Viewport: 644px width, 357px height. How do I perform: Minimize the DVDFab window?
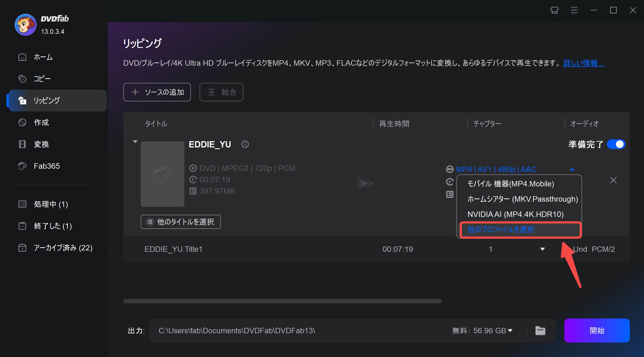(594, 10)
